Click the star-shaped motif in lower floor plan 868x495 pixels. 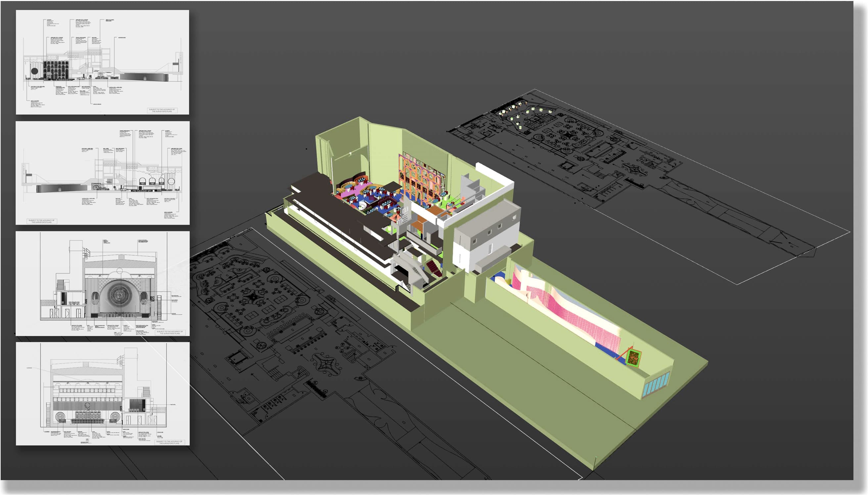click(327, 364)
